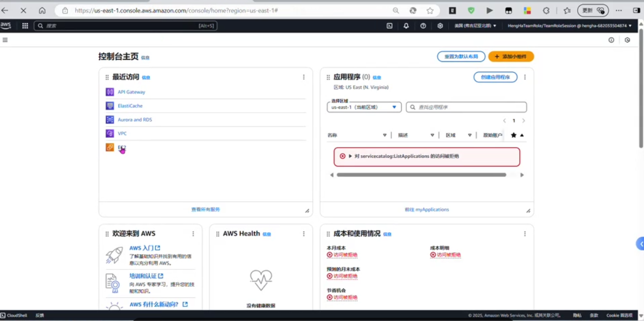Open the notifications bell

click(x=406, y=26)
